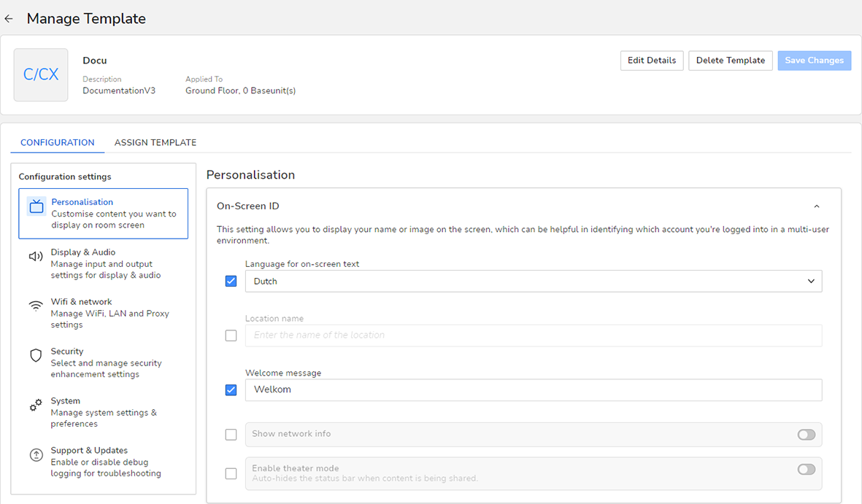This screenshot has width=862, height=504.
Task: Check the Show network info checkbox
Action: pyautogui.click(x=231, y=435)
